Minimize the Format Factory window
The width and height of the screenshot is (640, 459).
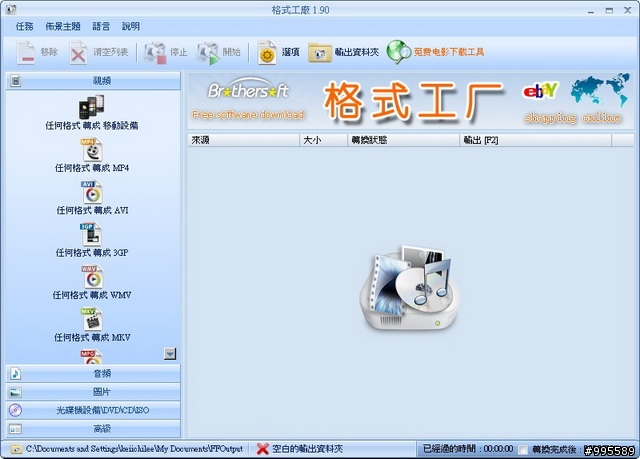coord(591,11)
